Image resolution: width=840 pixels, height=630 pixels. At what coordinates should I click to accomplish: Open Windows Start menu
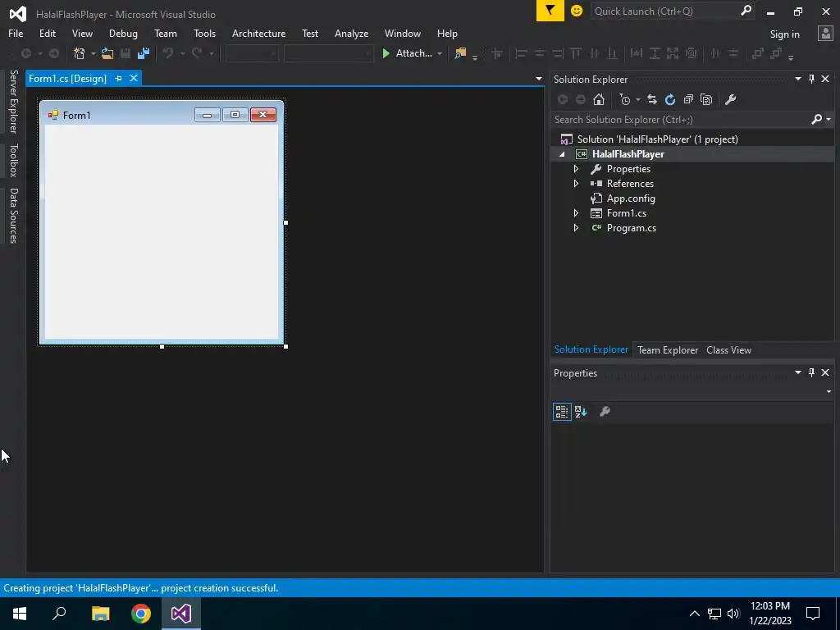click(x=20, y=614)
